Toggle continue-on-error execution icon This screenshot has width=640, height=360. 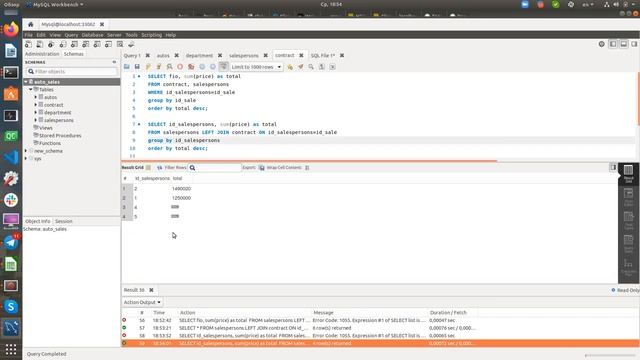point(191,67)
